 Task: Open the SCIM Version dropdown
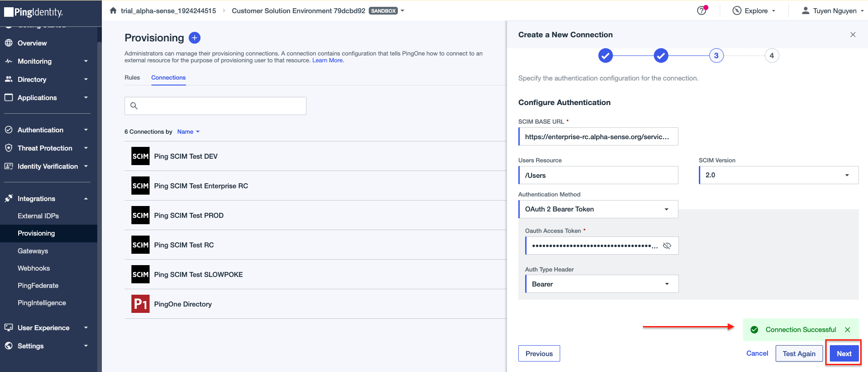click(778, 175)
